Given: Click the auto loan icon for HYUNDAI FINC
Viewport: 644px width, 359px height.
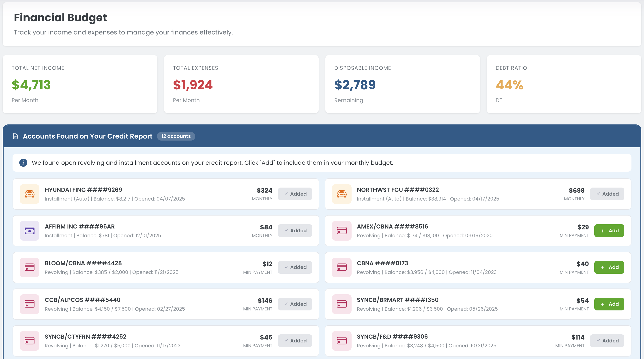Looking at the screenshot, I should point(30,194).
